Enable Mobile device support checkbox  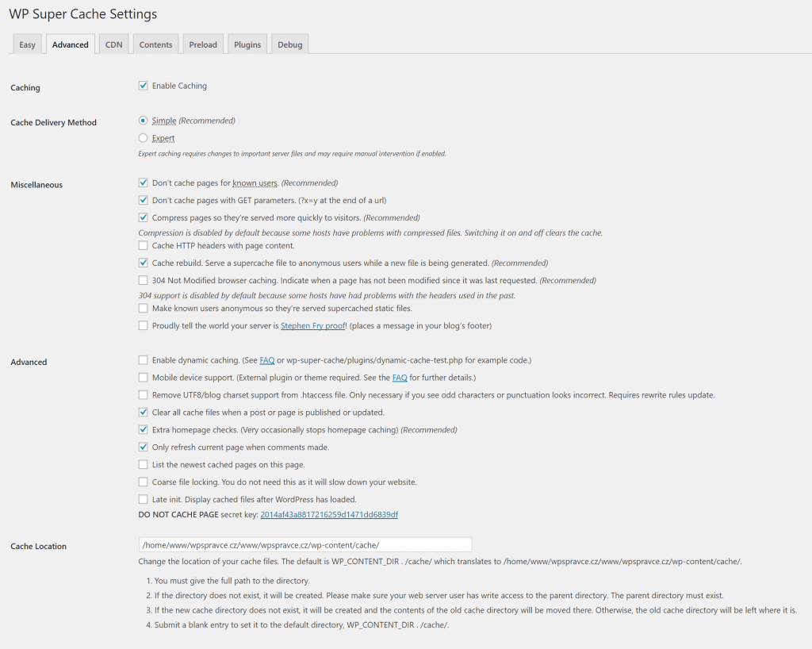pos(144,378)
